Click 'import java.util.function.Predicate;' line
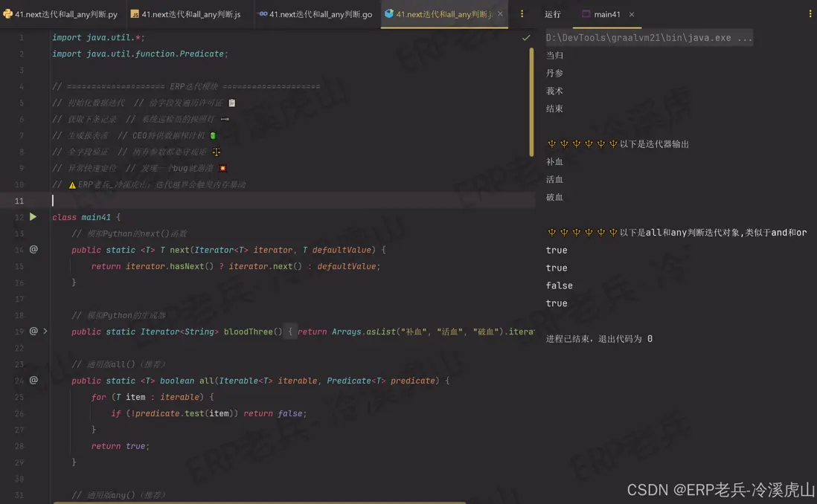Screen dimensions: 817x504 [140, 54]
